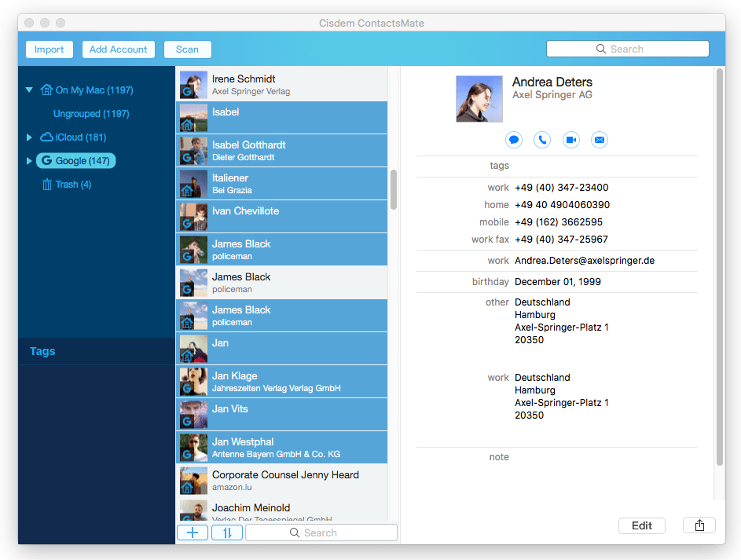This screenshot has height=560, width=741.
Task: Click the Import button
Action: click(50, 49)
